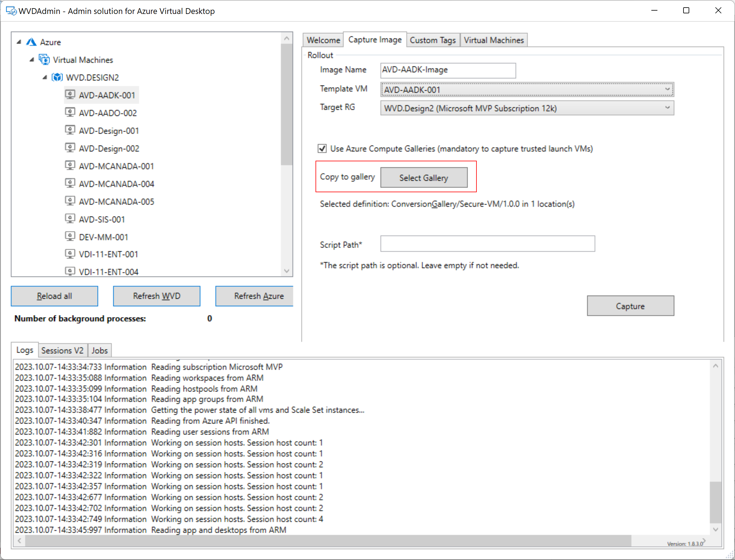Select AVD-MCANADA-005 in the tree
Screen dimensions: 735x560
116,202
